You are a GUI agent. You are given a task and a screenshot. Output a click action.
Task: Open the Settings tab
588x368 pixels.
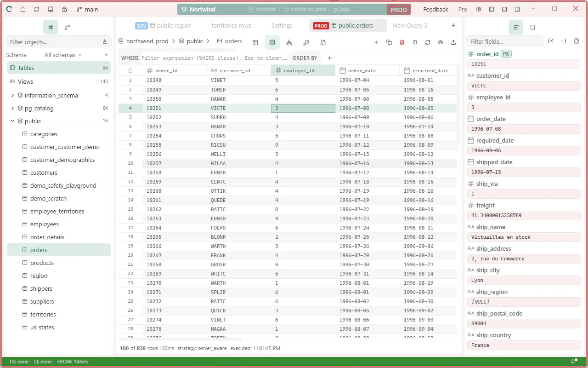[x=282, y=26]
